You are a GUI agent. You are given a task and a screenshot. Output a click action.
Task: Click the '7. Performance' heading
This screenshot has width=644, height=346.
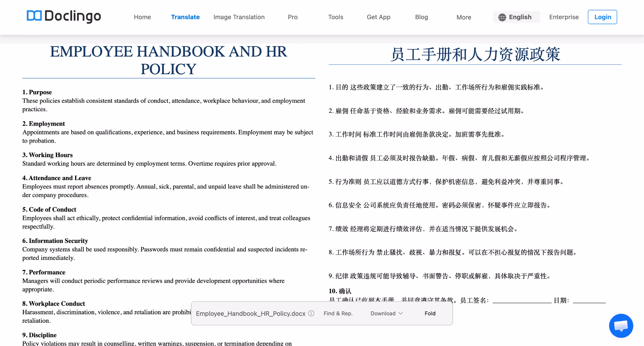[44, 272]
